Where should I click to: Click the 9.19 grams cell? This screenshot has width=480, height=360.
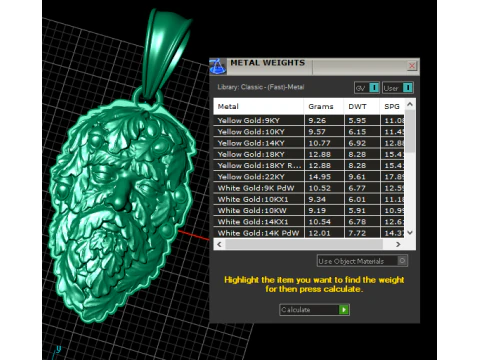click(324, 211)
